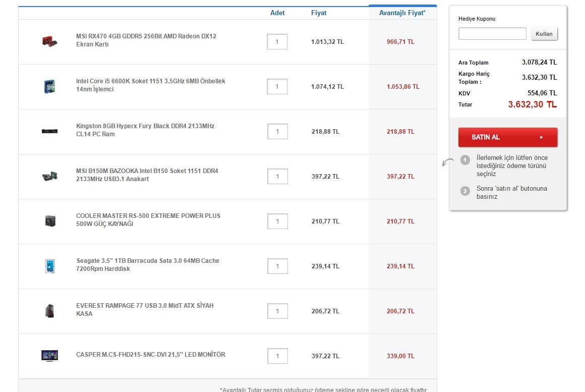The image size is (585, 392).
Task: Click Fiyat value 210,77 TL for Cooler Master
Action: click(x=325, y=221)
